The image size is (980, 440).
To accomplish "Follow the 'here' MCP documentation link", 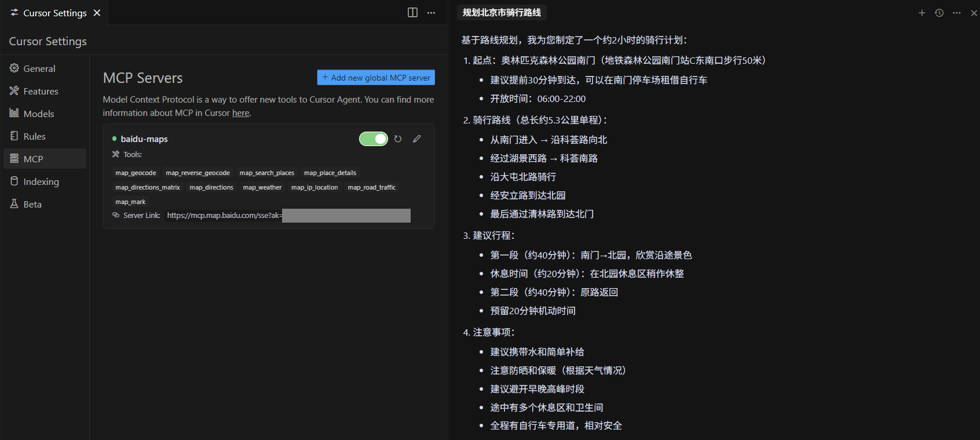I will pyautogui.click(x=240, y=113).
